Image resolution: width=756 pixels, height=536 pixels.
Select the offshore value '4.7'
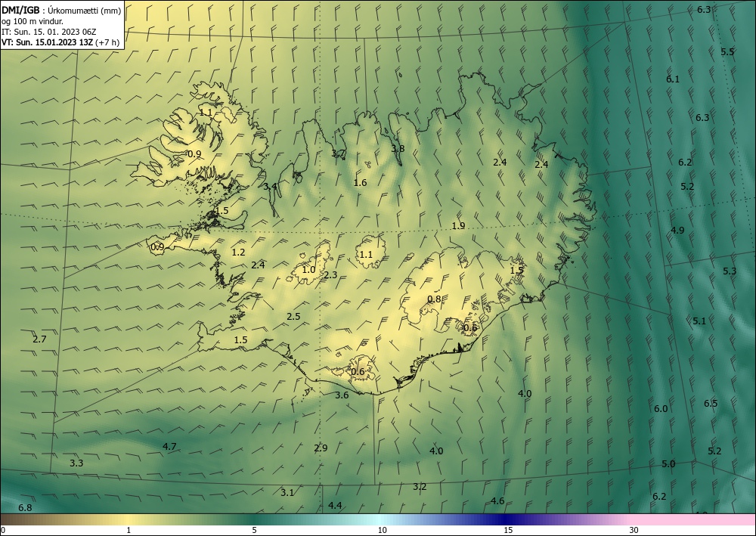tap(169, 446)
